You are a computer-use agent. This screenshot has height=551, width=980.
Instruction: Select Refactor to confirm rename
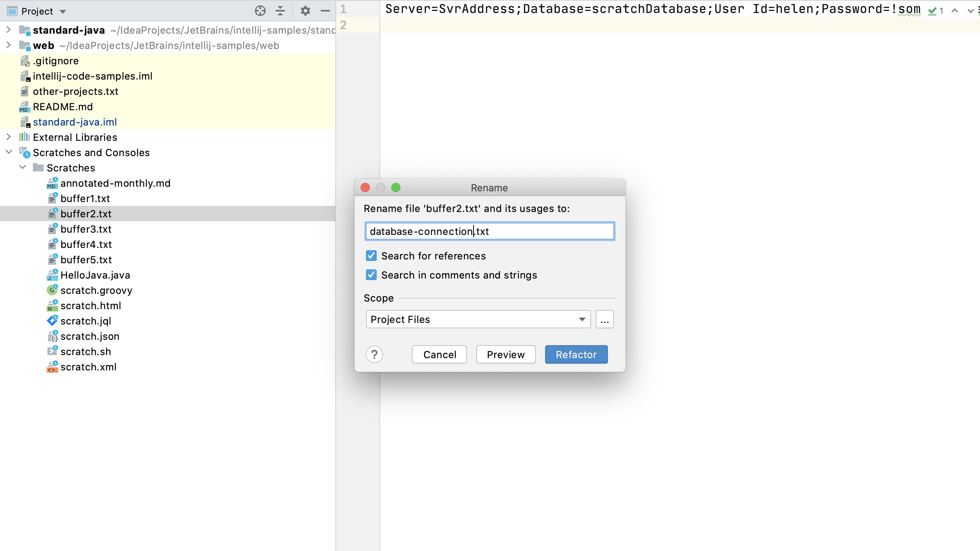click(x=576, y=355)
